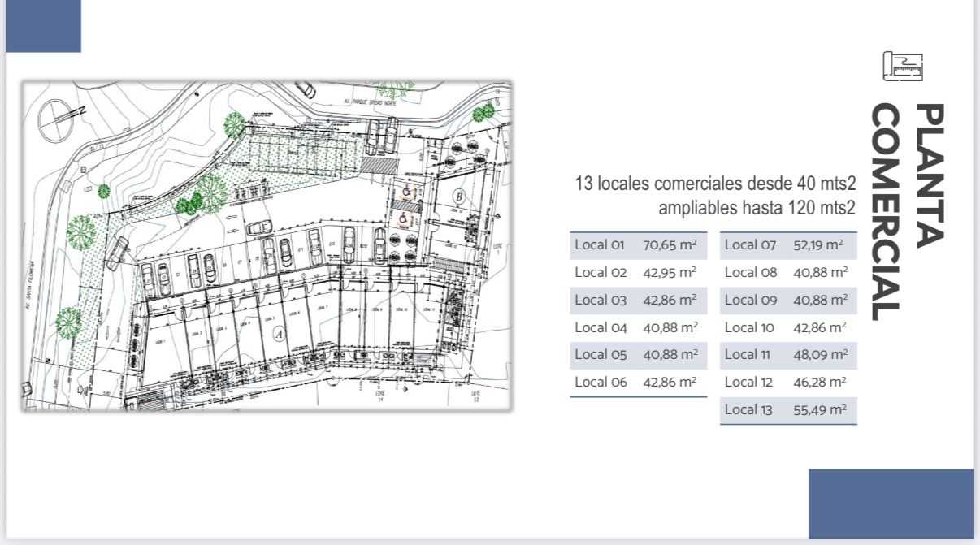Image resolution: width=980 pixels, height=545 pixels.
Task: Click the blue rectangle in the bottom-right corner
Action: 891,504
